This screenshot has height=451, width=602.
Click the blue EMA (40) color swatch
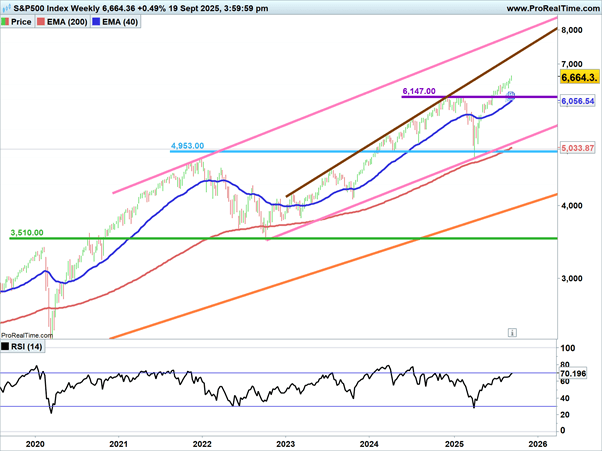click(96, 22)
